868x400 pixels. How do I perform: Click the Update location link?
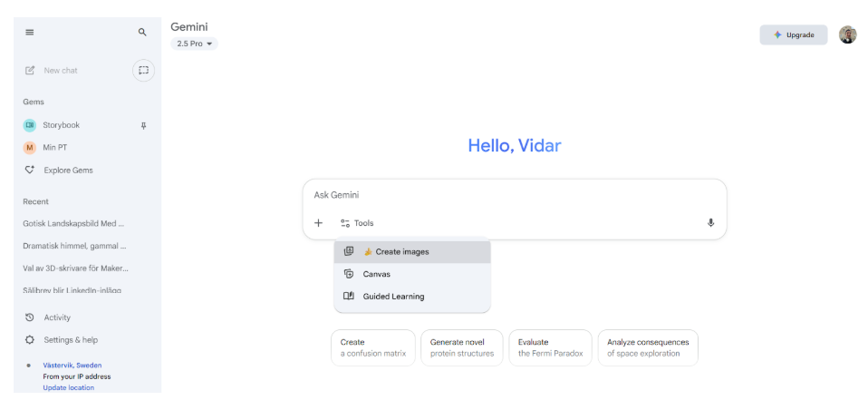click(68, 387)
